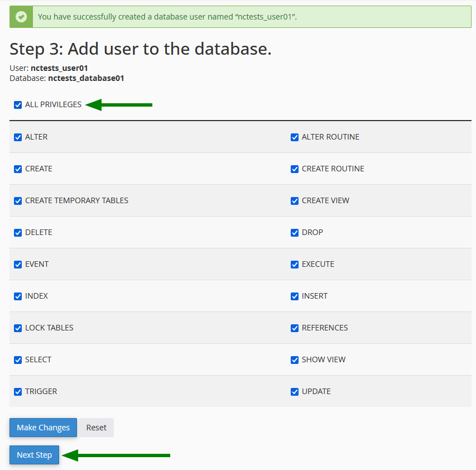This screenshot has height=470, width=476.
Task: Disable the DELETE privilege checkbox
Action: pyautogui.click(x=18, y=233)
